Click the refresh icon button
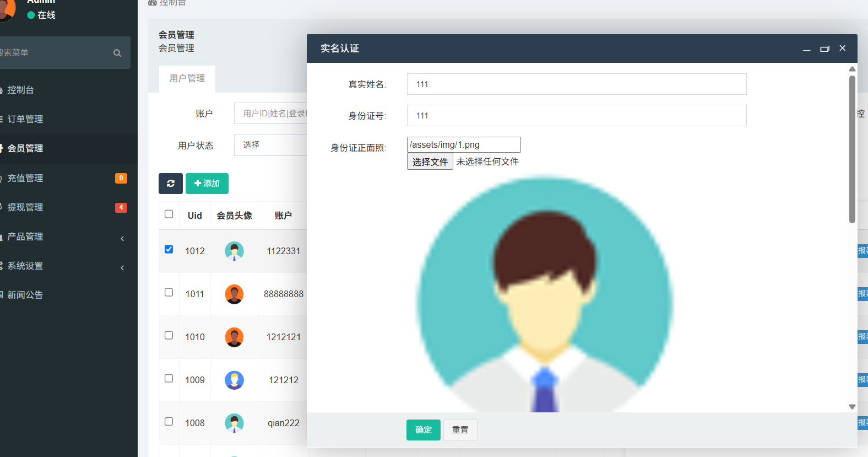This screenshot has width=868, height=457. coord(170,184)
